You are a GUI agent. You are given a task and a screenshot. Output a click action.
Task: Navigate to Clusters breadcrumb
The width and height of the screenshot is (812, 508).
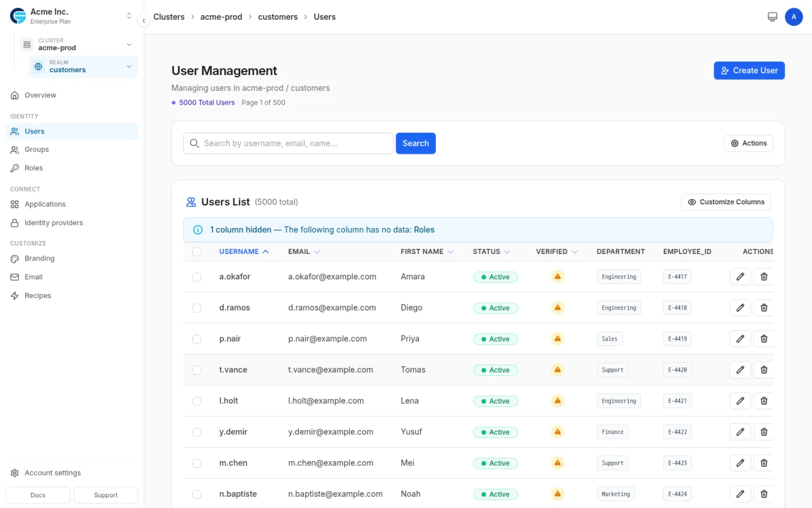[169, 17]
